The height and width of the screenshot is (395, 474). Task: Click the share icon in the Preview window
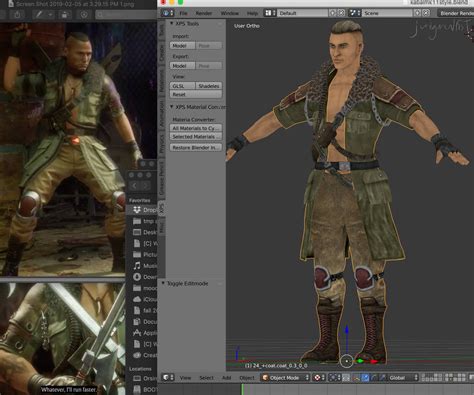click(x=17, y=15)
